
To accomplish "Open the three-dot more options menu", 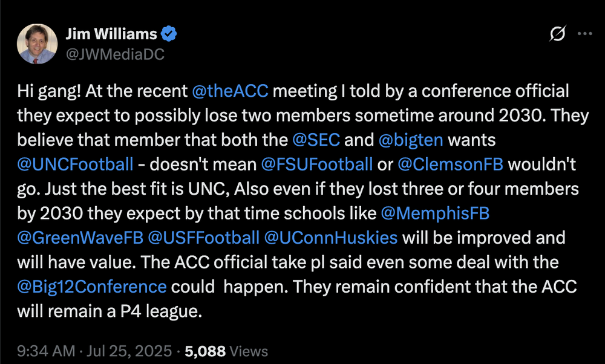I will 584,34.
